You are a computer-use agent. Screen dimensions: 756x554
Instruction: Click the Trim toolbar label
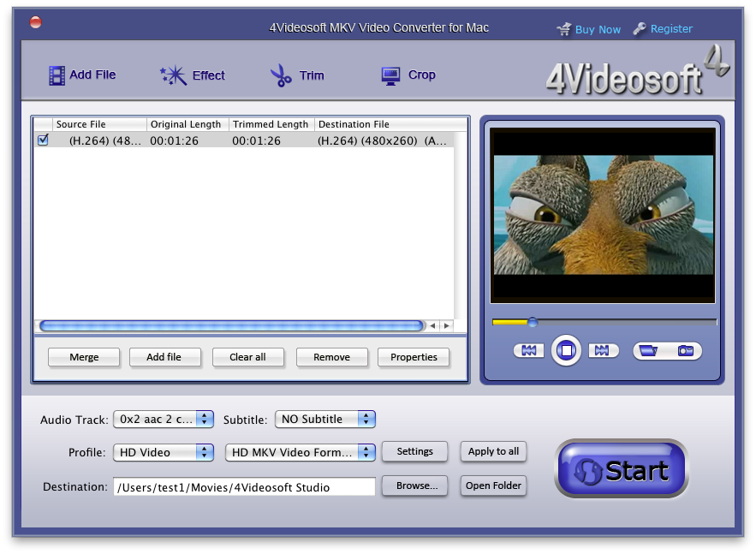312,75
